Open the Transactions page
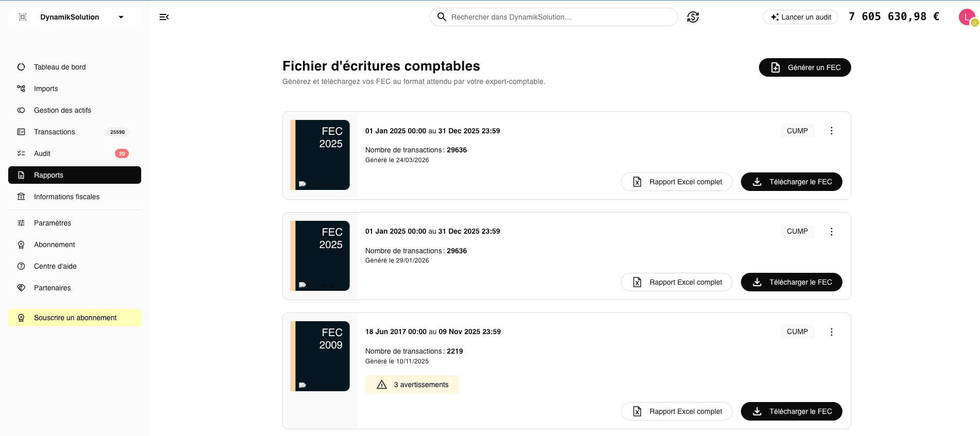Image resolution: width=980 pixels, height=436 pixels. click(75, 132)
